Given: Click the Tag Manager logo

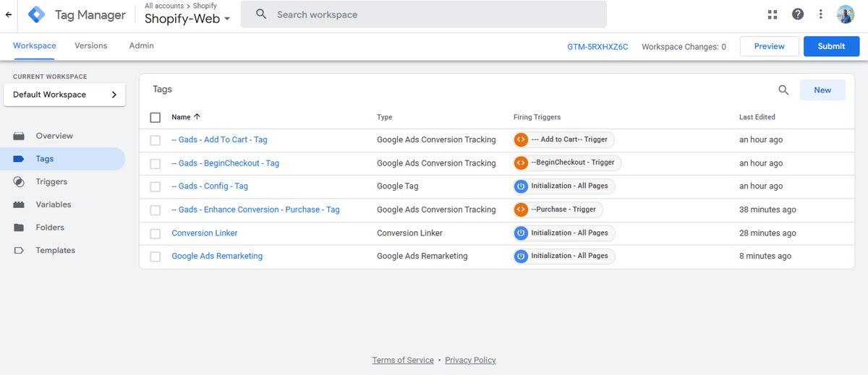Looking at the screenshot, I should (36, 14).
